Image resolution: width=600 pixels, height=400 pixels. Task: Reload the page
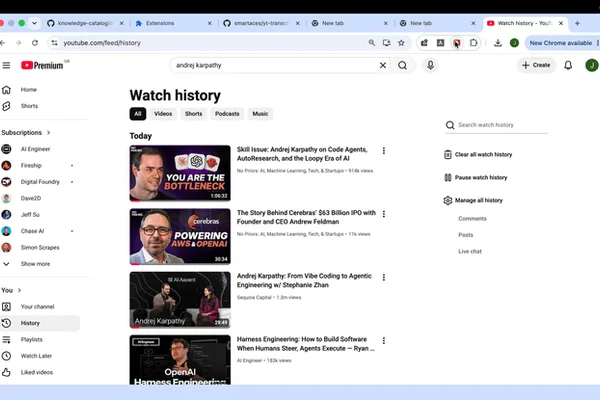click(x=35, y=43)
